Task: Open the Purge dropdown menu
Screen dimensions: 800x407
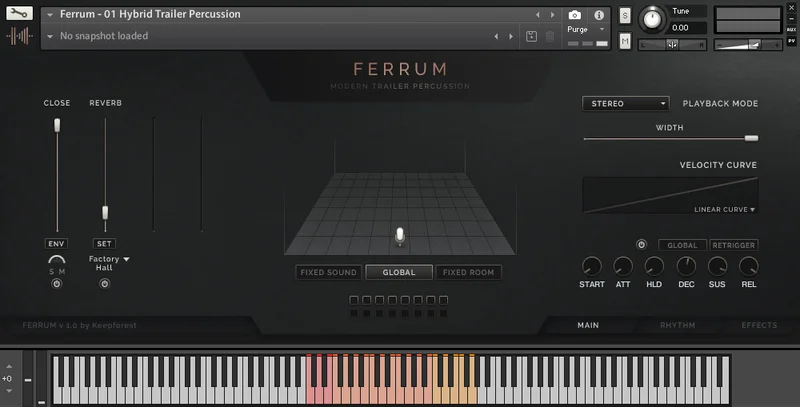Action: pyautogui.click(x=586, y=30)
